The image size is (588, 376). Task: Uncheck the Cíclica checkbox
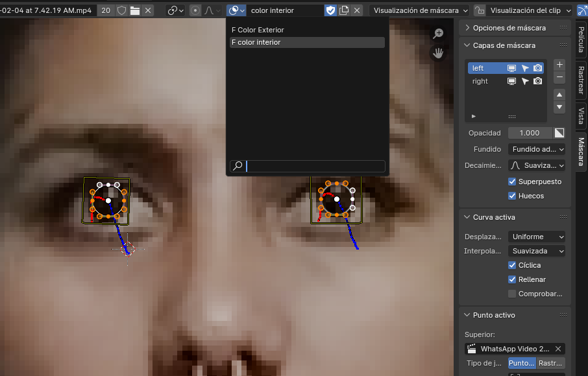tap(512, 265)
